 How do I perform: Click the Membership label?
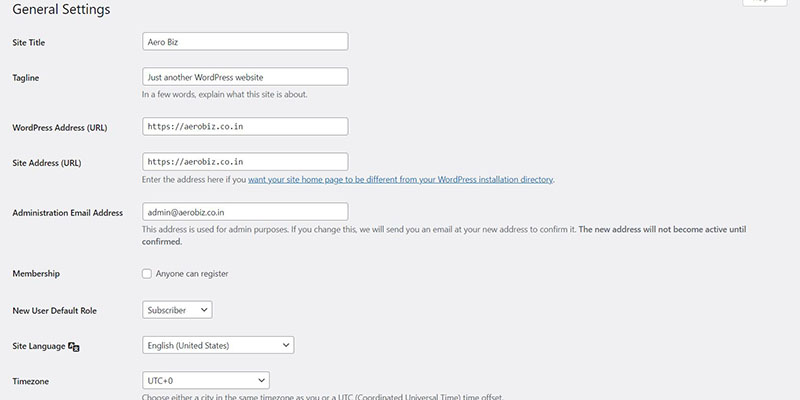pos(36,274)
